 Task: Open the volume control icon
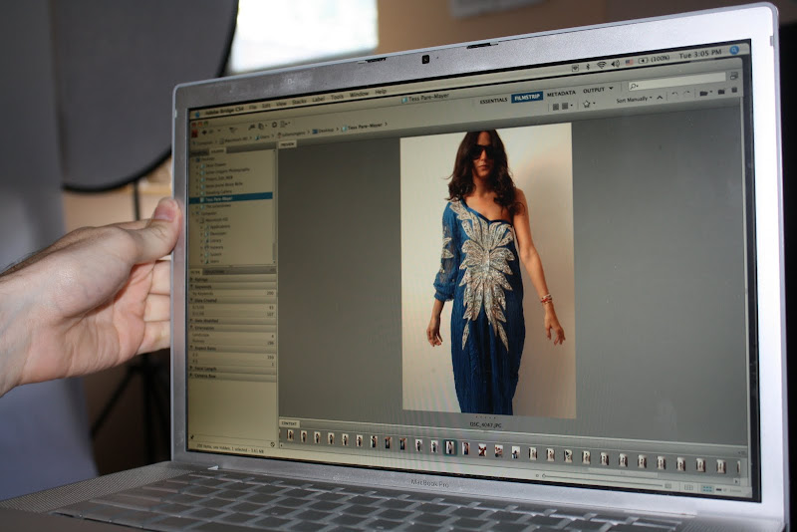click(x=616, y=64)
